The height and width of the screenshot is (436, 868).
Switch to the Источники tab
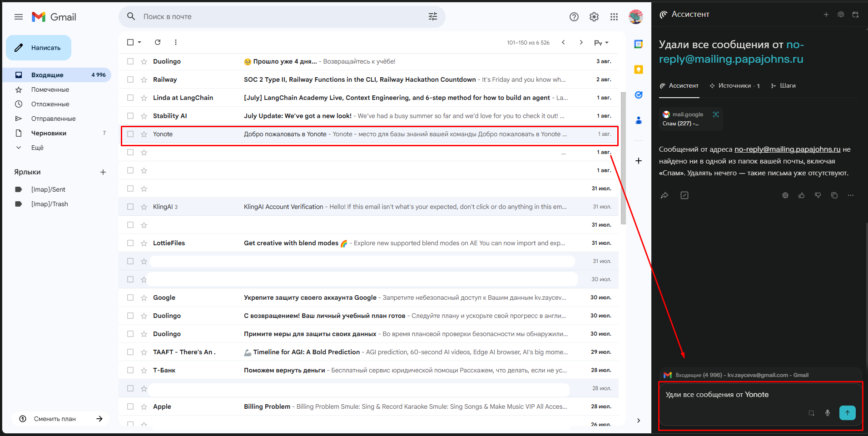734,86
